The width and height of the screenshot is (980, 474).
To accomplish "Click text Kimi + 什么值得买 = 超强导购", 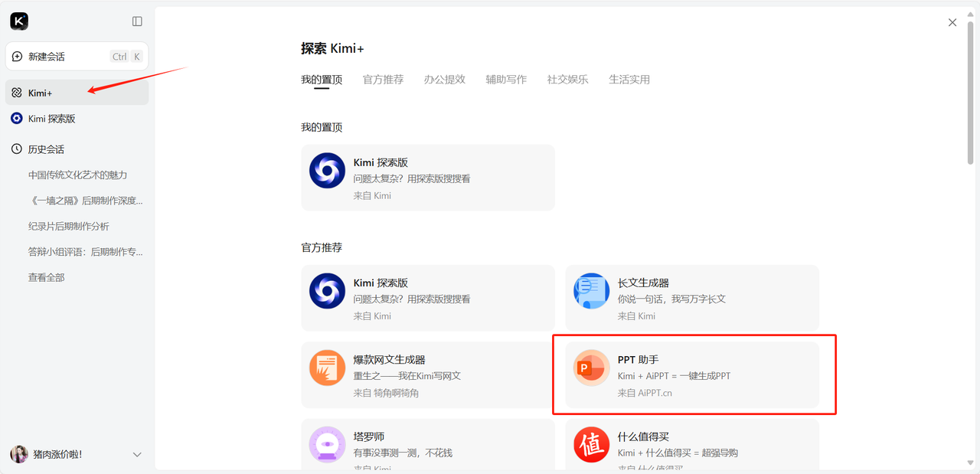I will pyautogui.click(x=678, y=453).
